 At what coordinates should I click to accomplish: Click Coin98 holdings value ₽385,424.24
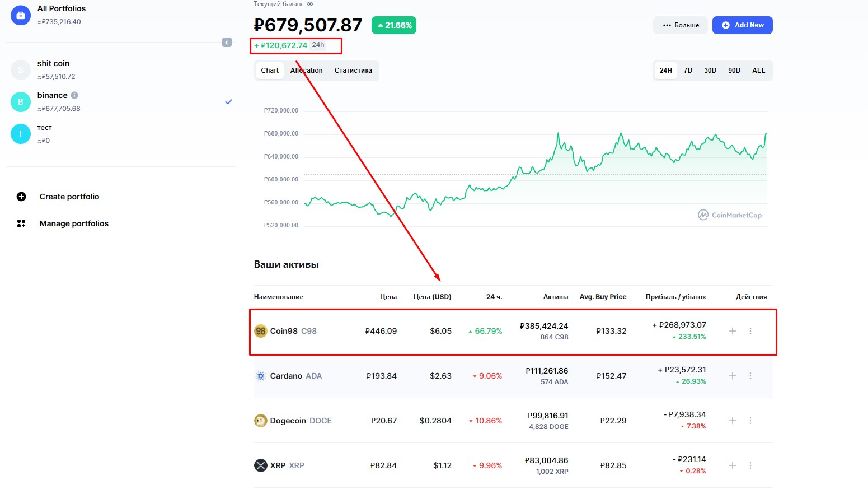pos(544,326)
